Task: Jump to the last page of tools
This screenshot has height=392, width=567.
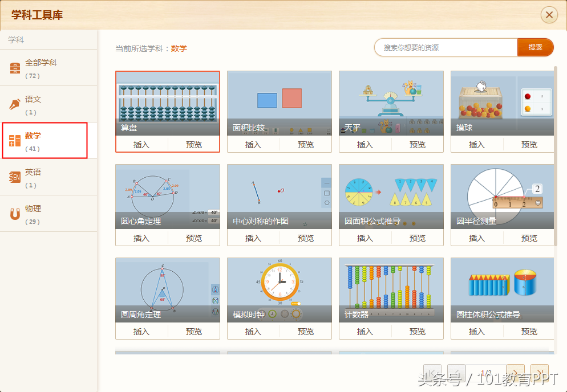Action: click(539, 373)
